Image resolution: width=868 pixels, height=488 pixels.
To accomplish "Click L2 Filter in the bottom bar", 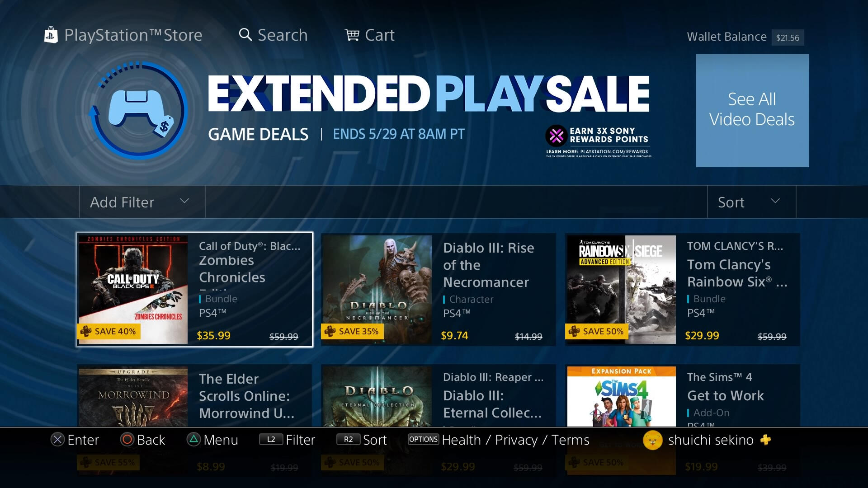I will pyautogui.click(x=287, y=440).
